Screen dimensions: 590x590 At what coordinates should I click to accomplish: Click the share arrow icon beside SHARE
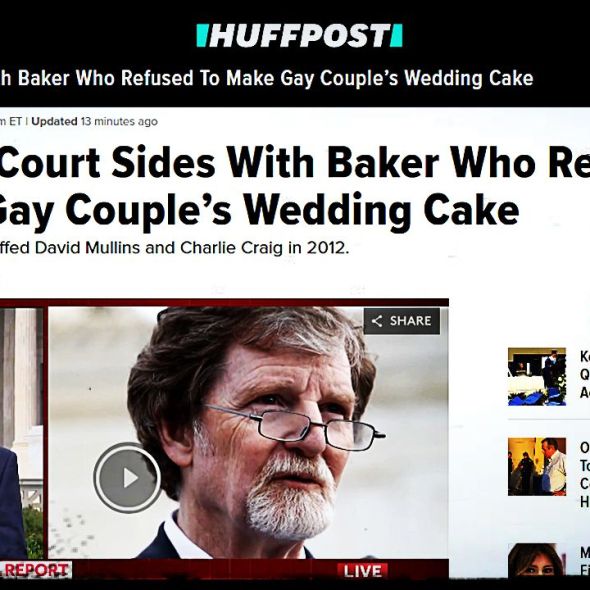coord(377,321)
